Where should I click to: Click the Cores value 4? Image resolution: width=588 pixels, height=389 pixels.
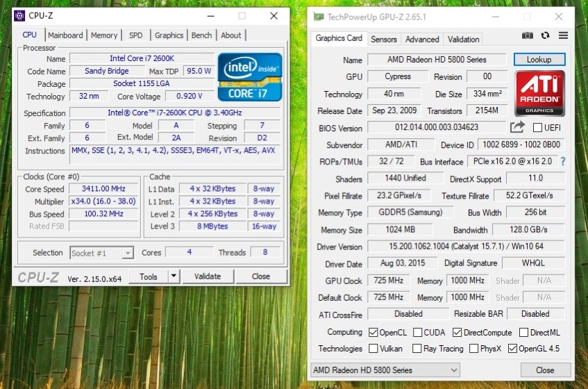click(190, 252)
